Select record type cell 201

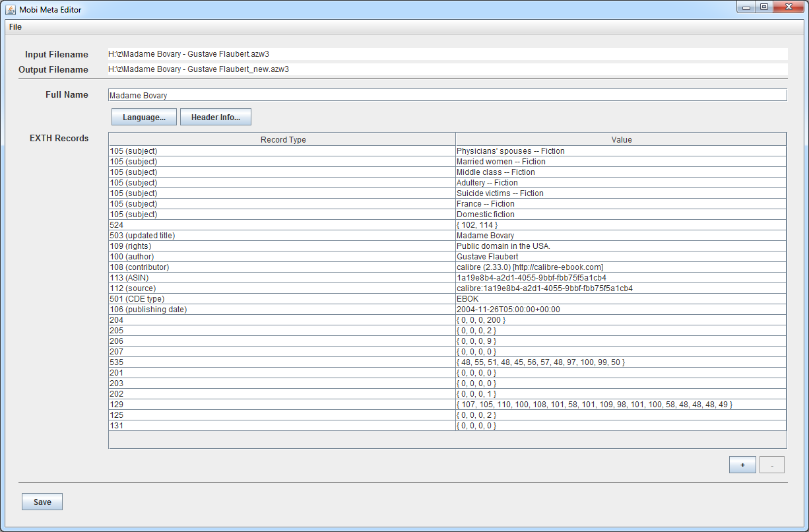click(282, 373)
